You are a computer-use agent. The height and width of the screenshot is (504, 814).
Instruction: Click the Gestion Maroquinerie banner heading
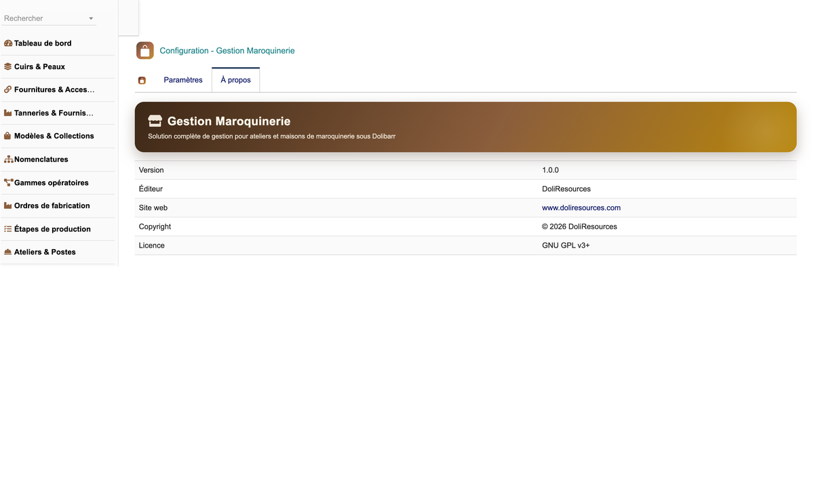tap(229, 121)
